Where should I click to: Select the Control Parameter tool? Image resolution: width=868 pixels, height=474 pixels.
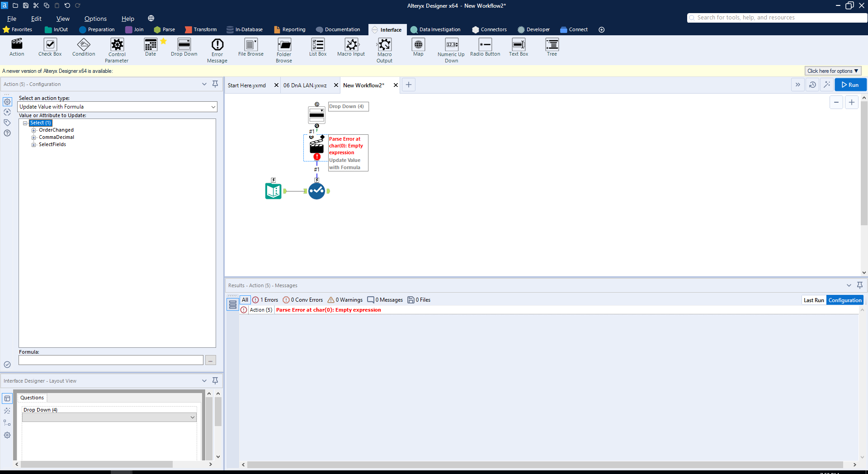coord(117,48)
